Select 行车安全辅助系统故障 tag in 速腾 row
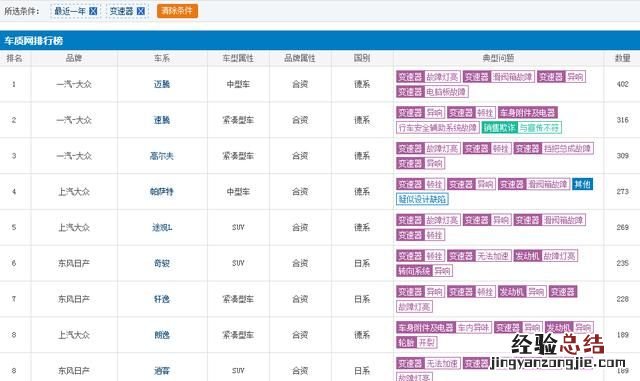Screen dimensions: 640x381 [x=438, y=128]
